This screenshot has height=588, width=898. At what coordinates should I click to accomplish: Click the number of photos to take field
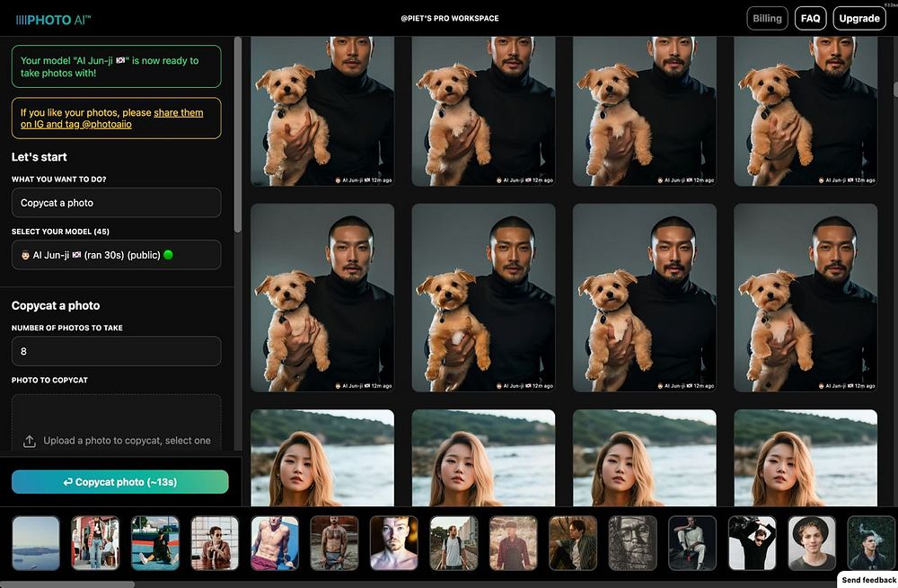click(116, 351)
